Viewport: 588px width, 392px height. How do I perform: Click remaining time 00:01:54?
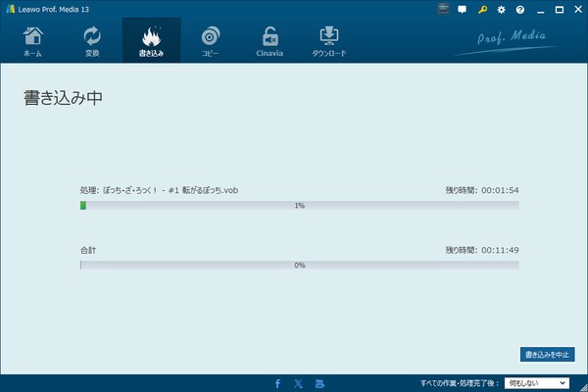click(x=500, y=190)
